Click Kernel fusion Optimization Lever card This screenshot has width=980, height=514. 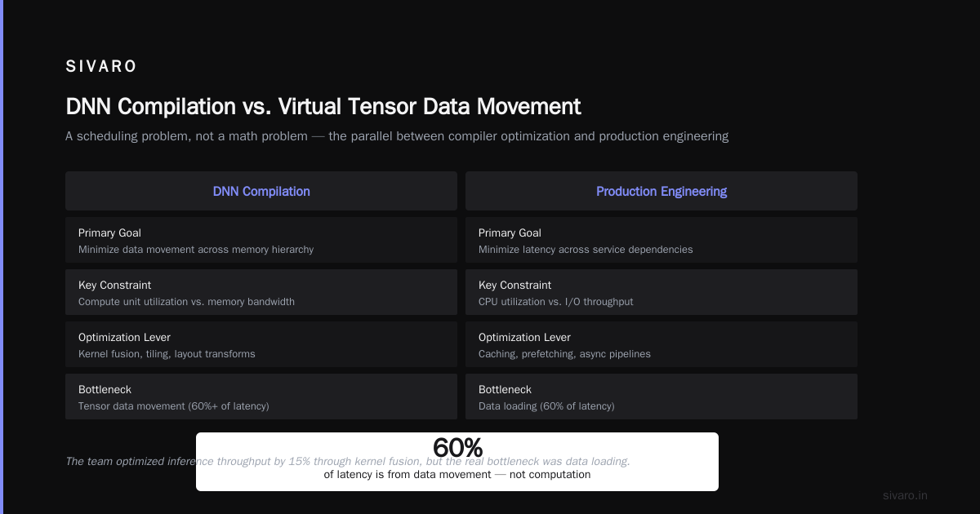point(261,344)
